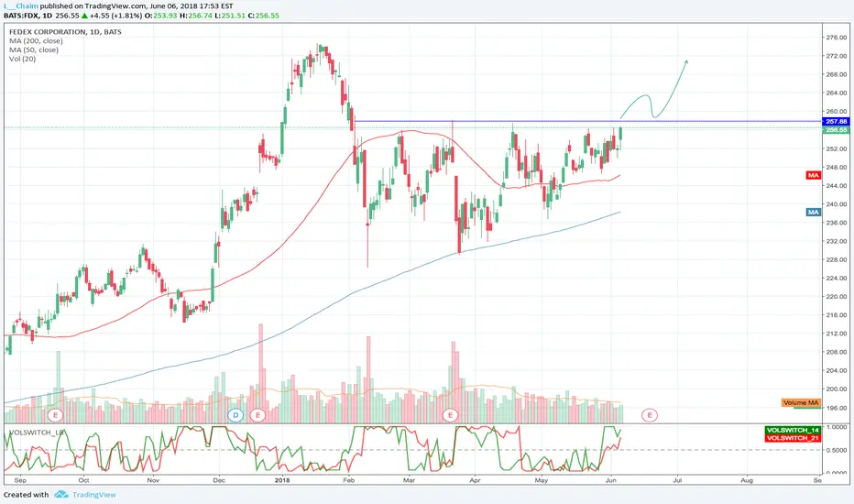This screenshot has height=504, width=854.
Task: Click the L:251.51 low value
Action: point(230,16)
